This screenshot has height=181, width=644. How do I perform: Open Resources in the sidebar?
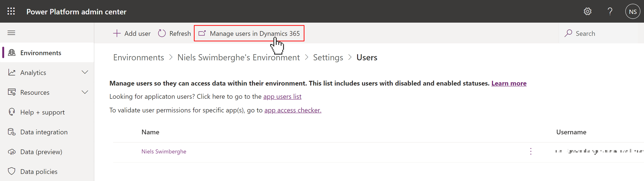point(47,92)
